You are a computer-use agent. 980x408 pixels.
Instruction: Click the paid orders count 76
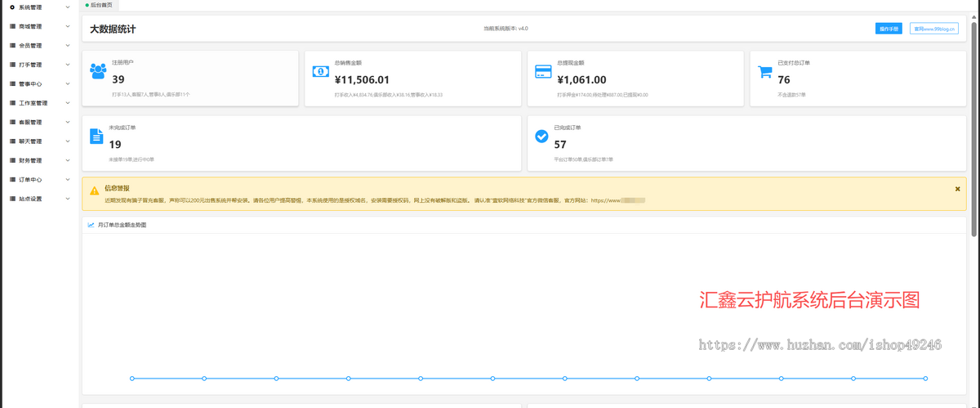(x=784, y=80)
